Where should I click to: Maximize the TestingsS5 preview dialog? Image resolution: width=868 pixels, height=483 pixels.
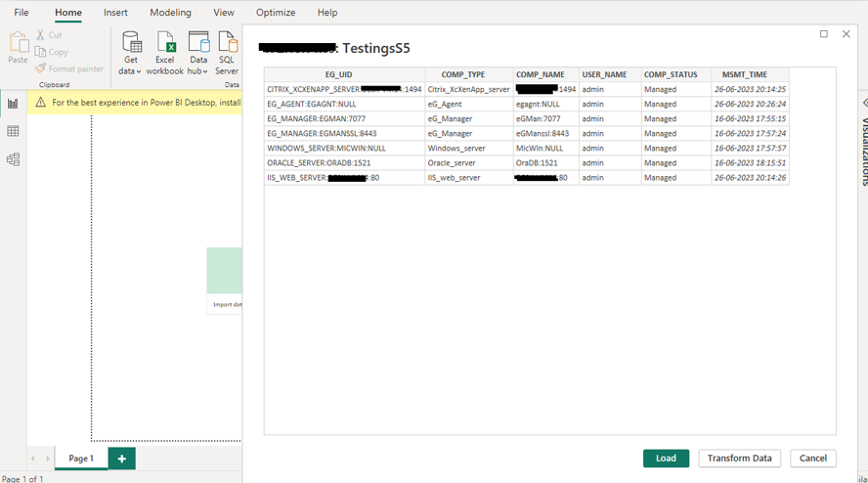pyautogui.click(x=824, y=34)
